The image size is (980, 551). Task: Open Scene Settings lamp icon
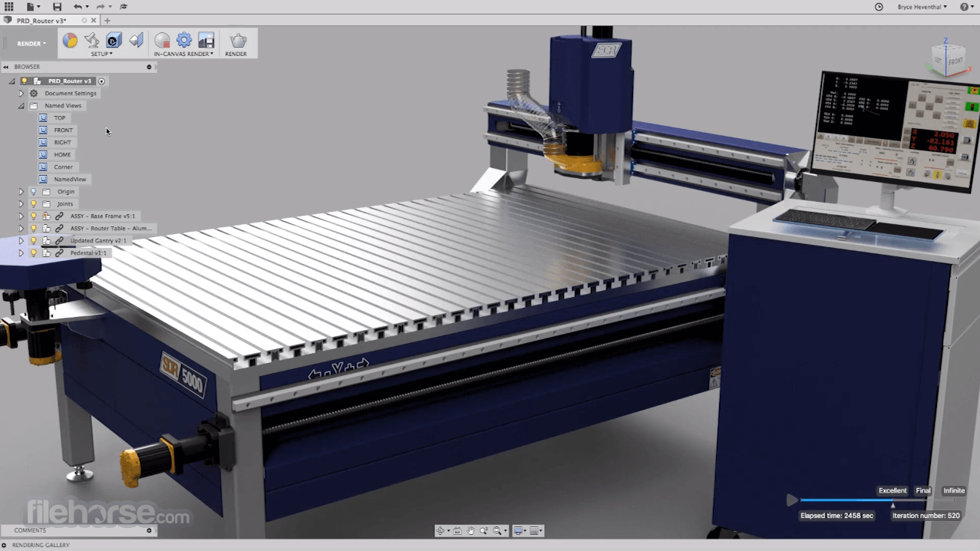pyautogui.click(x=92, y=41)
